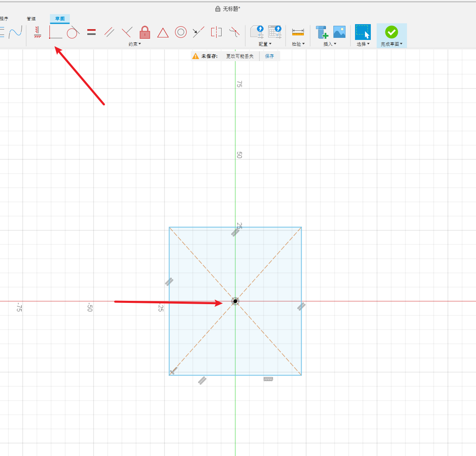This screenshot has width=476, height=456.
Task: Expand the 约束 dropdown menu
Action: pyautogui.click(x=135, y=44)
